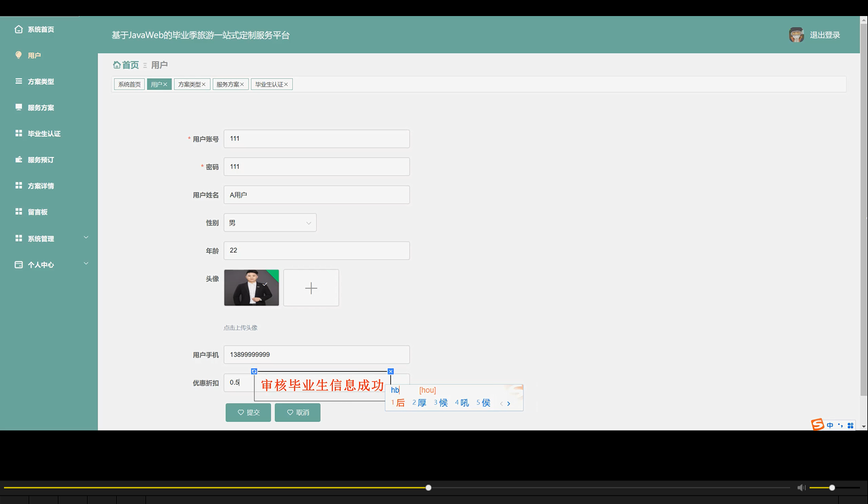Click the 年龄 input field
This screenshot has width=868, height=504.
tap(317, 250)
